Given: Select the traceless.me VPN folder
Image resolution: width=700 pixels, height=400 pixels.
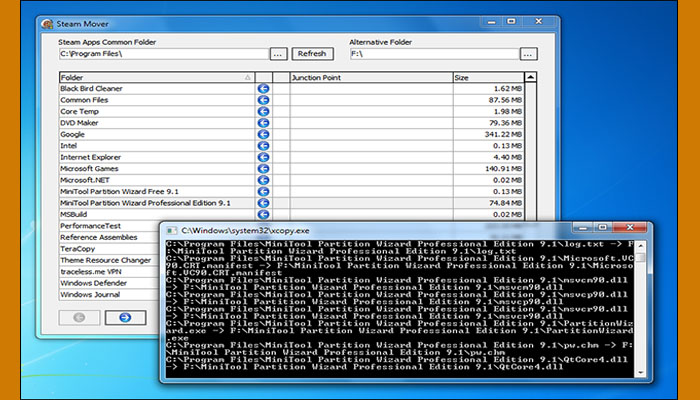Looking at the screenshot, I should 91,271.
